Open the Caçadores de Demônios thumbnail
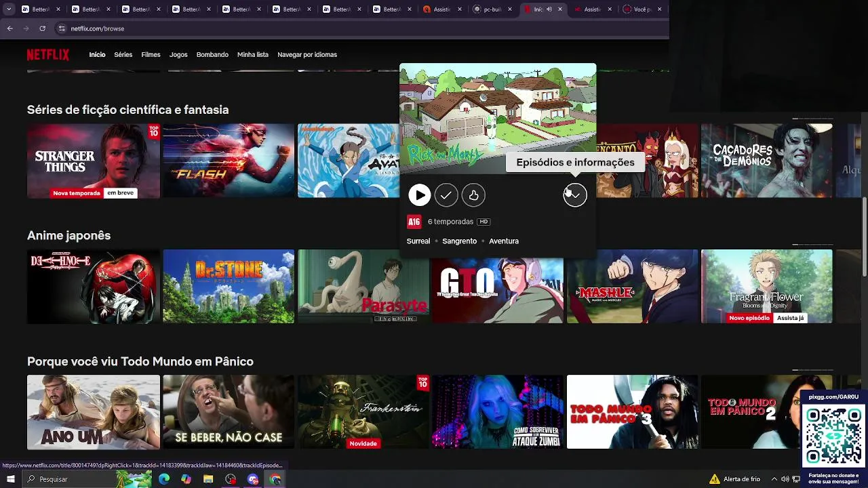This screenshot has height=488, width=868. click(x=766, y=161)
